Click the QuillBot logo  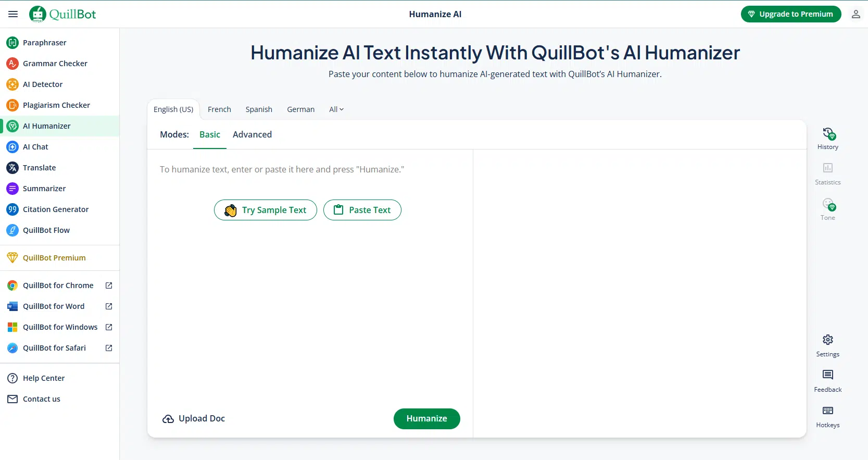coord(63,14)
